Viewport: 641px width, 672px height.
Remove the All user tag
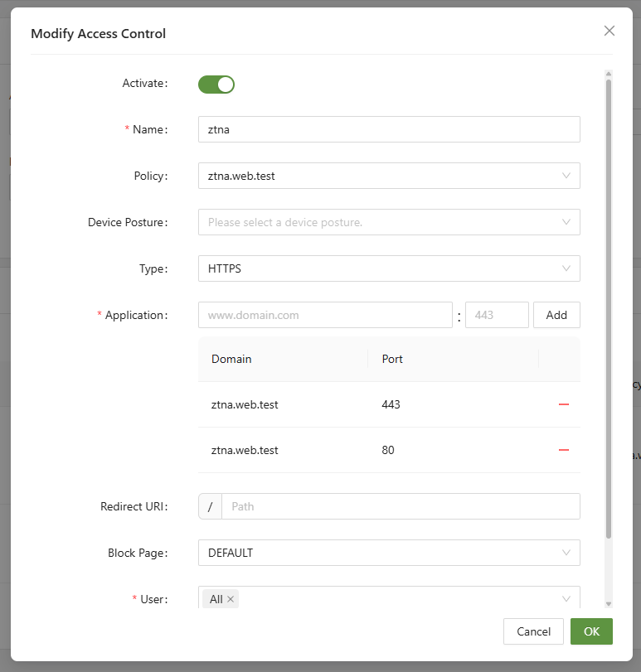click(231, 599)
